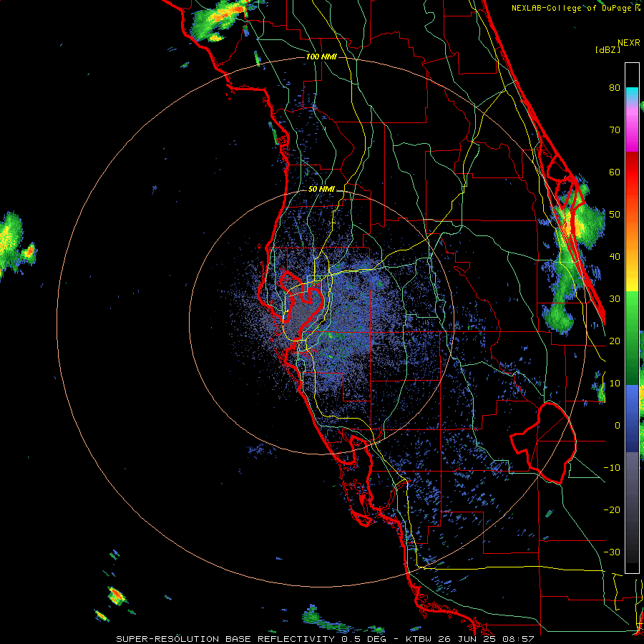This screenshot has width=644, height=644.
Task: Click the NEXR label above the color scale
Action: point(629,43)
